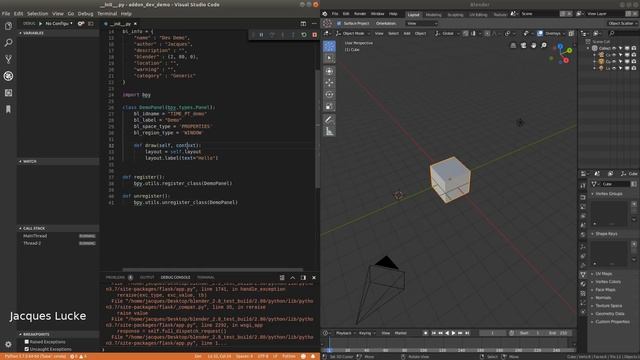Screen dimensions: 640x360
Task: Stop the debug session
Action: pos(314,35)
